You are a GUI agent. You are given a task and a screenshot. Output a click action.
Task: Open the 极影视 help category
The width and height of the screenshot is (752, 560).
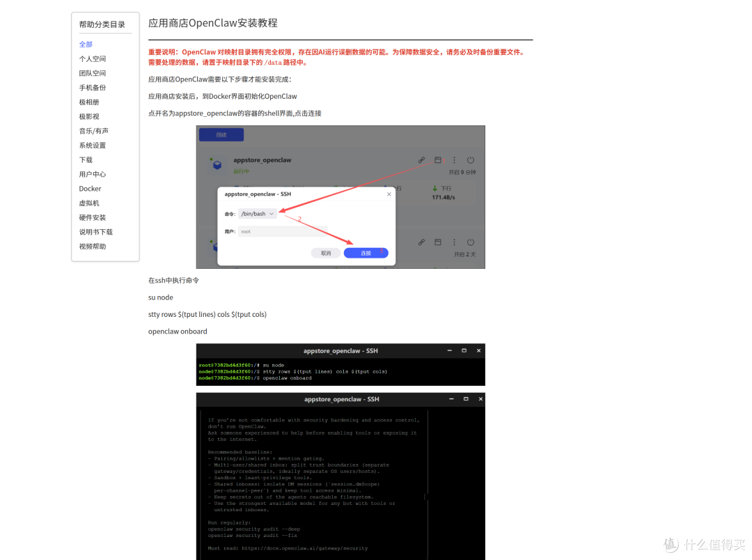(x=89, y=116)
